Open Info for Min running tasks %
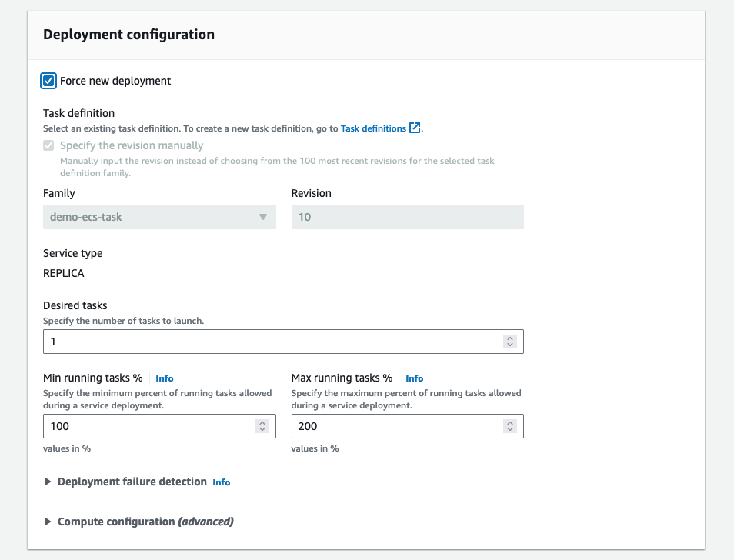Viewport: 734px width, 560px height. point(165,378)
